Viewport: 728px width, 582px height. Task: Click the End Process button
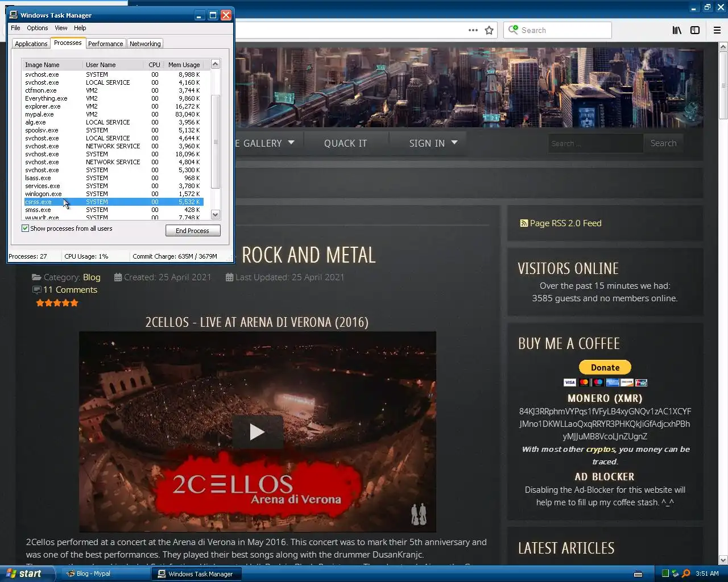(193, 231)
